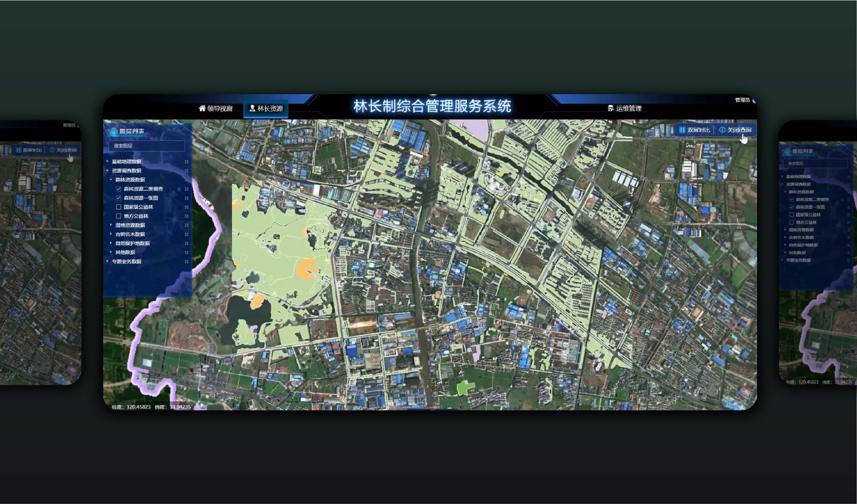Open the 运维管理 tab

[625, 108]
